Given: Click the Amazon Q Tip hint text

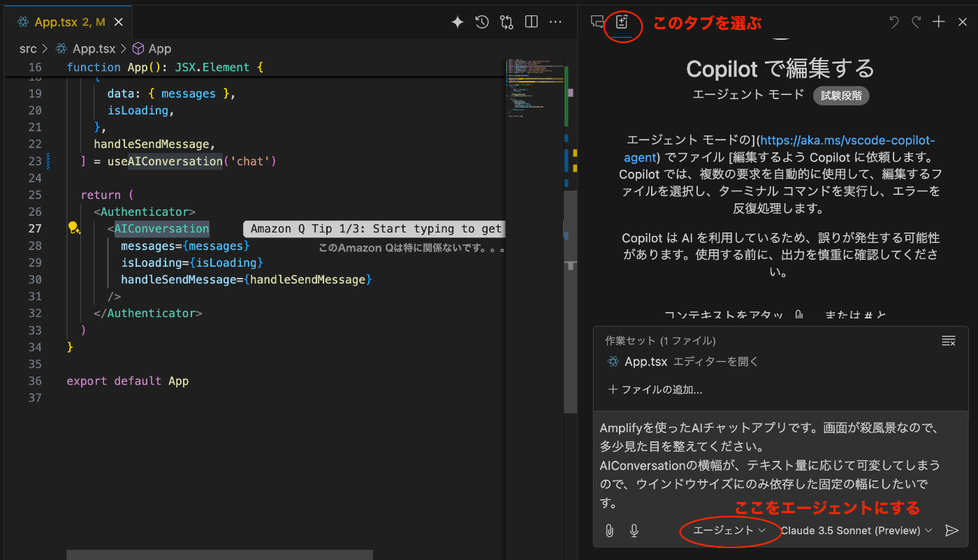Looking at the screenshot, I should click(376, 229).
